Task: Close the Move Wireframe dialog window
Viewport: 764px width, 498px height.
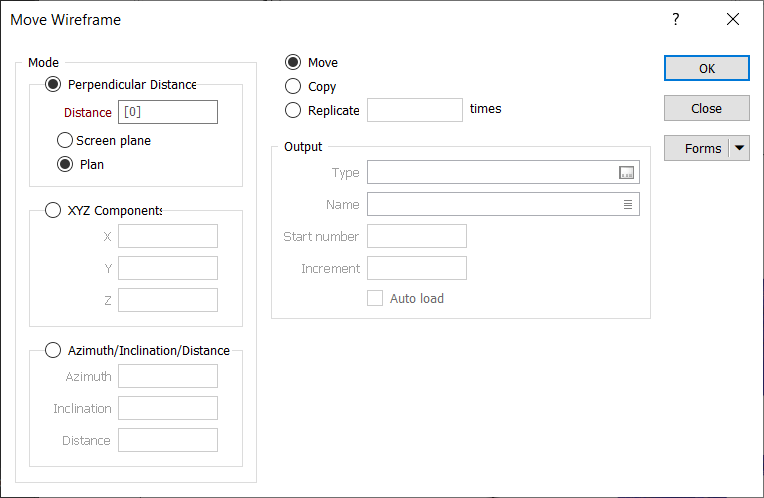Action: (733, 19)
